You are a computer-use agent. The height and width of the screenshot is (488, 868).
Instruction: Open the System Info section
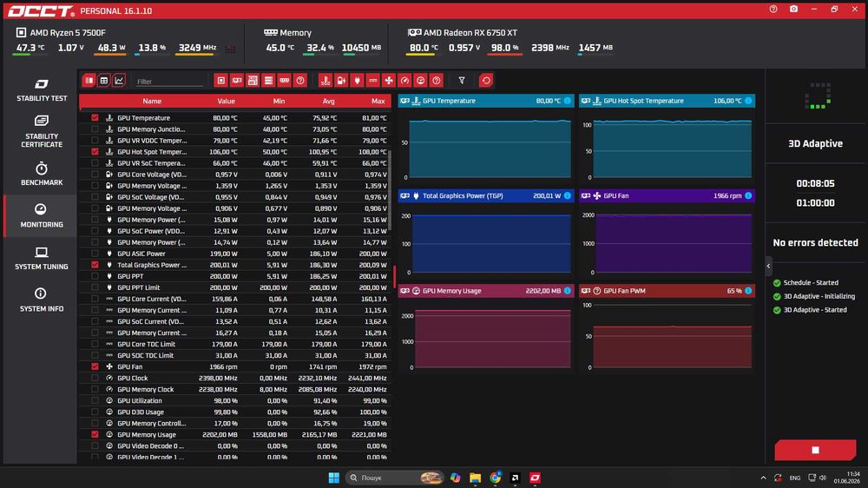[x=42, y=300]
